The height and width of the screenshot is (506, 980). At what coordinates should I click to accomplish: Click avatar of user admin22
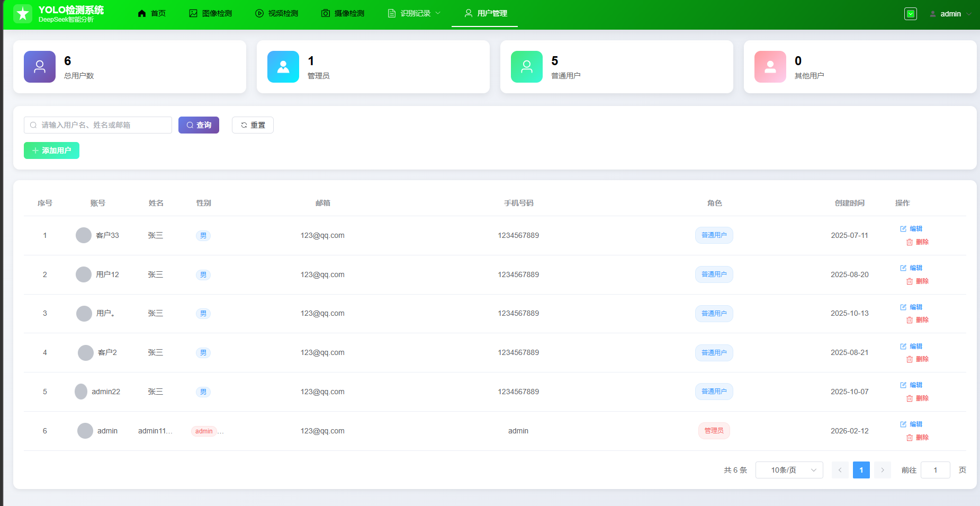[x=81, y=392]
